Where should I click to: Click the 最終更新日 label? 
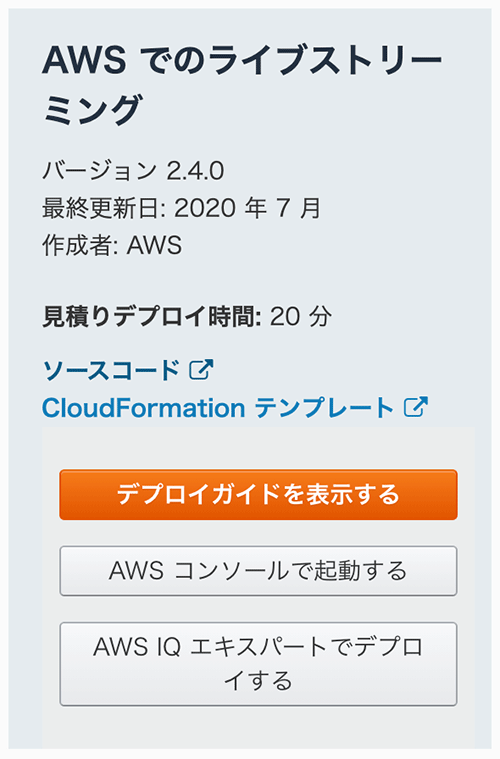(x=104, y=208)
